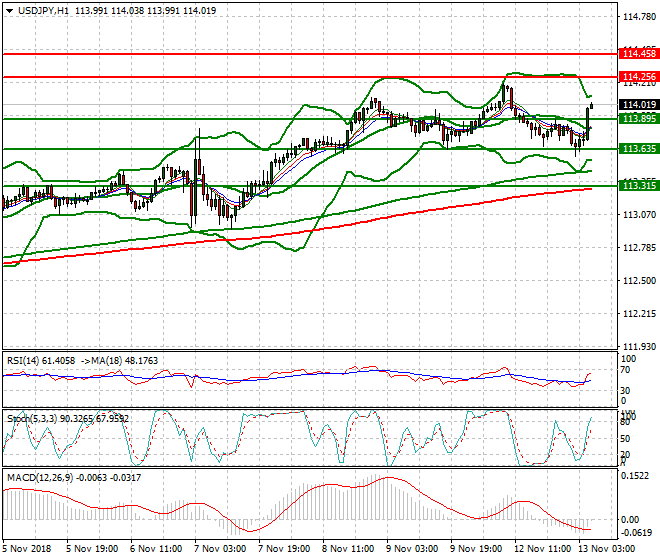
Task: Click the 112.500 price scale value
Action: tap(639, 280)
